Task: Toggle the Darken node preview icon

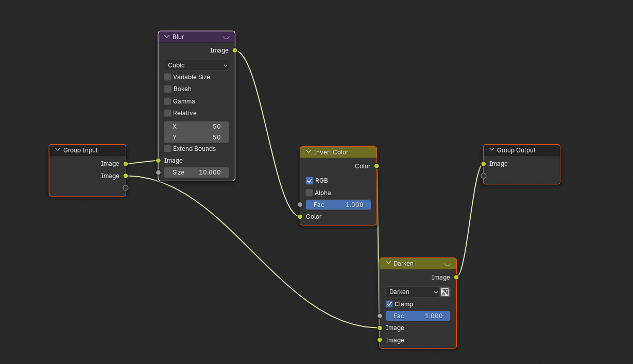Action: 447,264
